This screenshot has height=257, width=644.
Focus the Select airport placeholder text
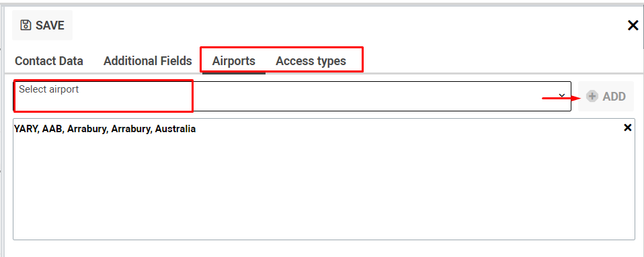click(49, 89)
